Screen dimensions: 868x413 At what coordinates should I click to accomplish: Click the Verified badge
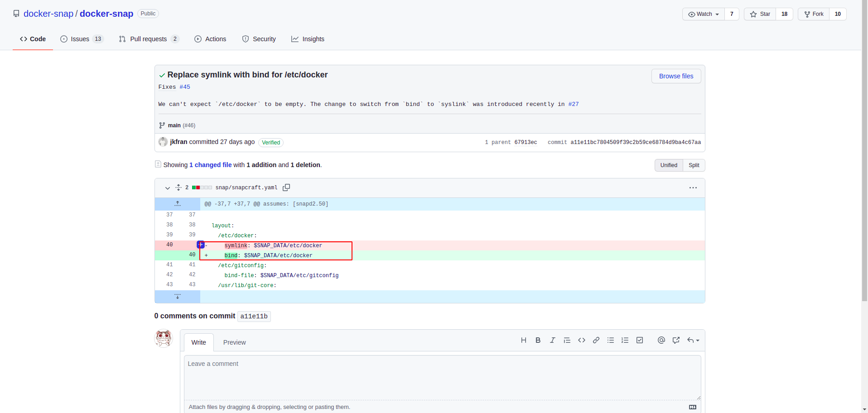[271, 143]
